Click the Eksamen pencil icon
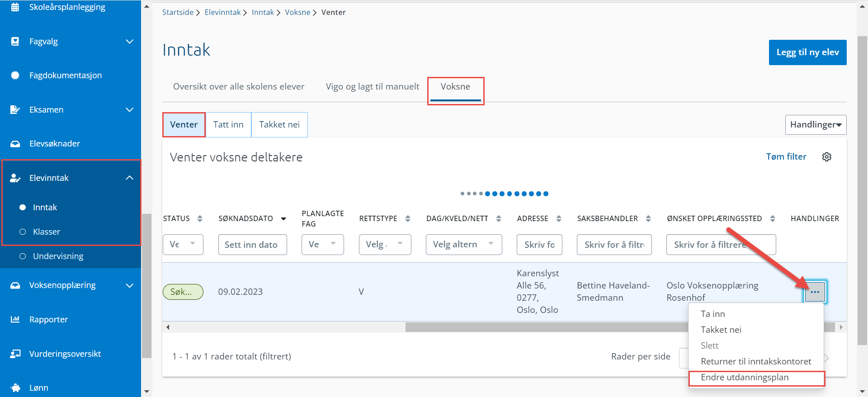868x397 pixels. 15,109
